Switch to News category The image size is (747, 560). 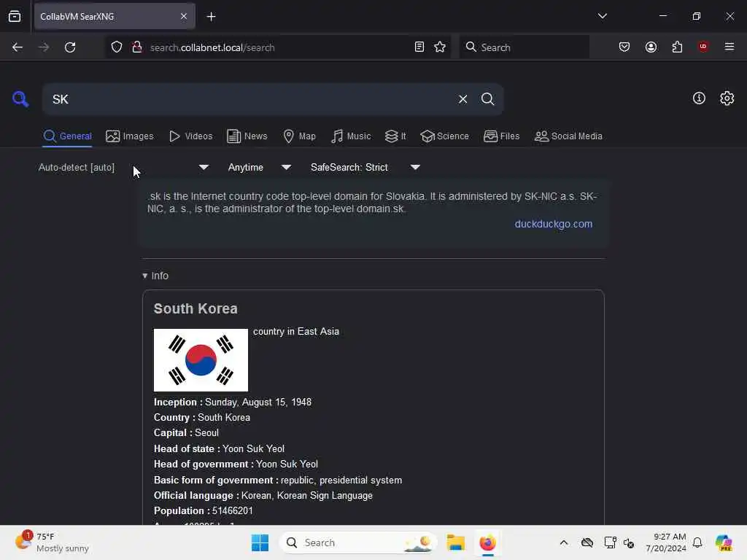click(x=247, y=136)
